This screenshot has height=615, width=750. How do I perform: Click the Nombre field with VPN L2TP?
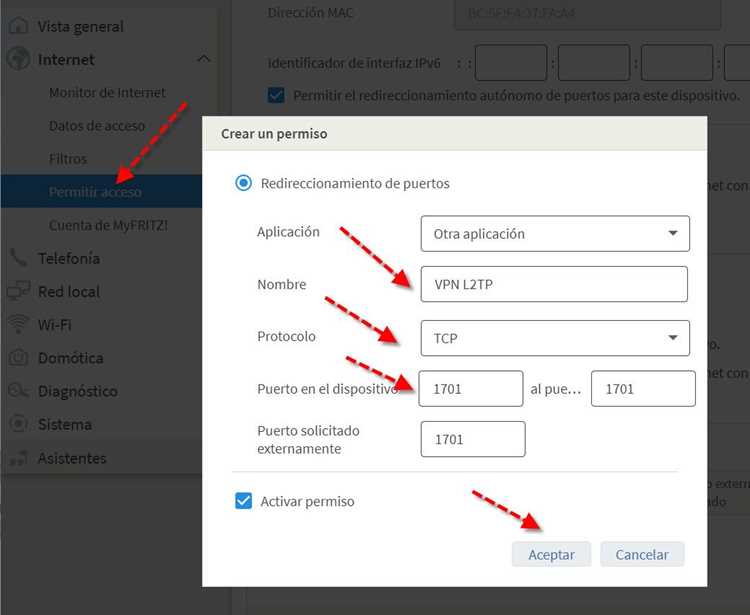click(x=554, y=284)
